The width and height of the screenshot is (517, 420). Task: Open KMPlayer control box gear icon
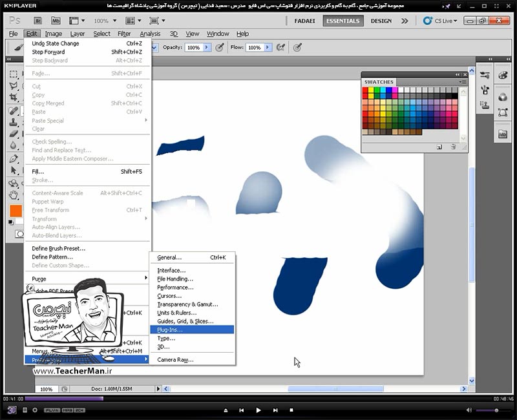(x=35, y=410)
